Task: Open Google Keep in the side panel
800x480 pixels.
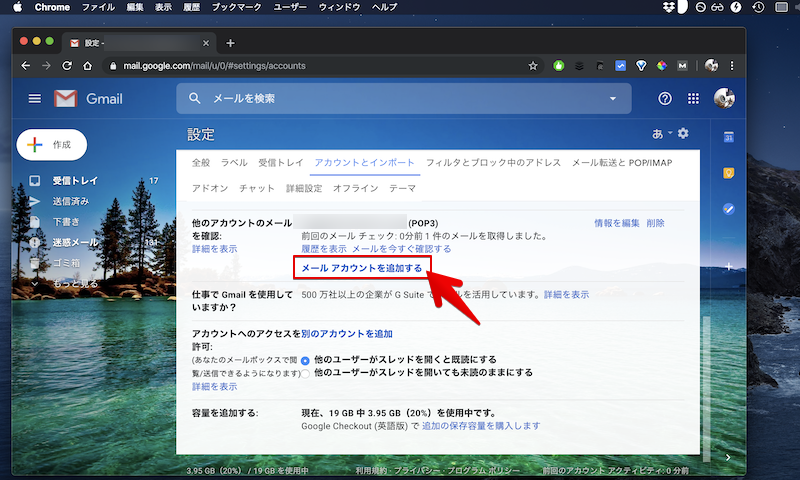Action: (x=729, y=173)
